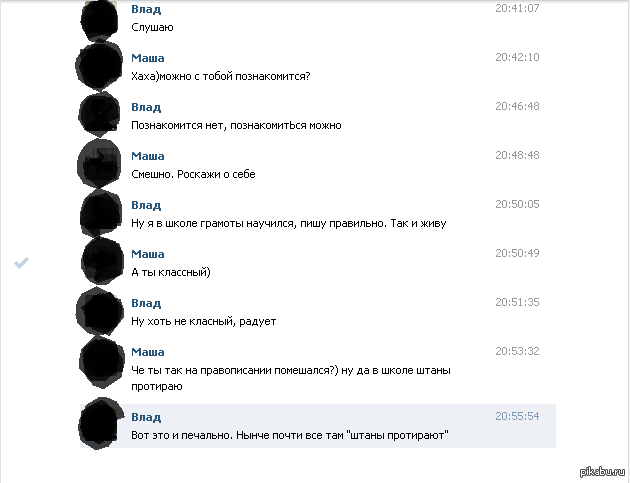Select the message "Ну хоть не класный, радует"
Image resolution: width=630 pixels, height=483 pixels.
click(x=203, y=321)
